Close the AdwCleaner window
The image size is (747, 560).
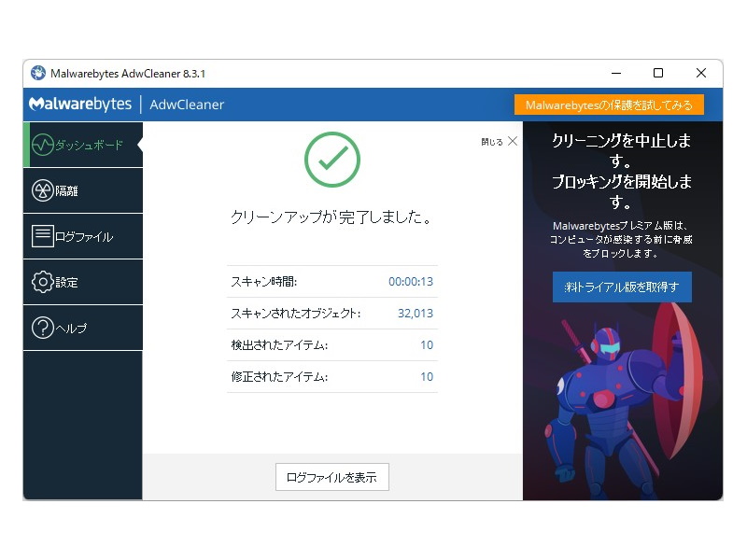701,73
